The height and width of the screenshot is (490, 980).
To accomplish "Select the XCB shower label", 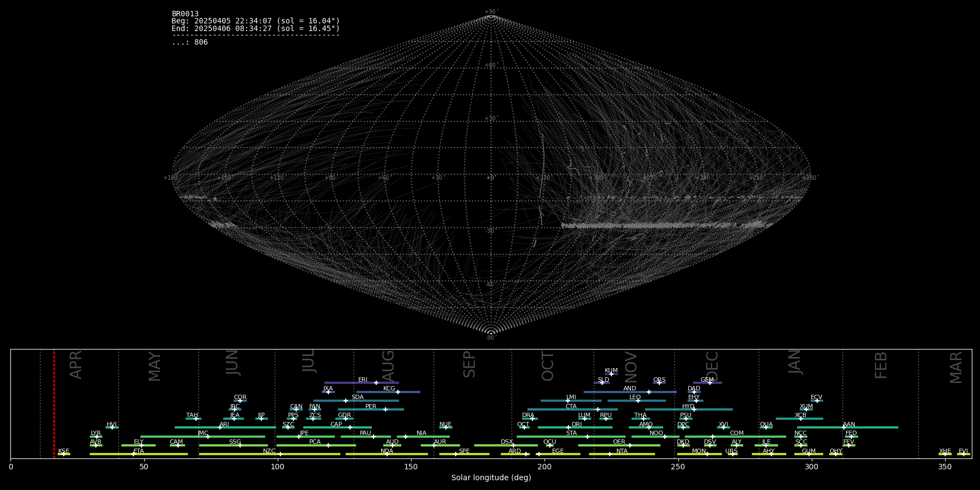I will tap(800, 415).
